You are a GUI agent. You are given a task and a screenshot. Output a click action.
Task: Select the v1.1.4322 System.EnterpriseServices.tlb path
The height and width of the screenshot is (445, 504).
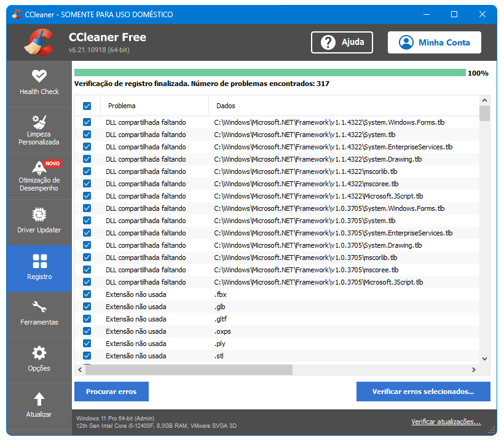[333, 147]
